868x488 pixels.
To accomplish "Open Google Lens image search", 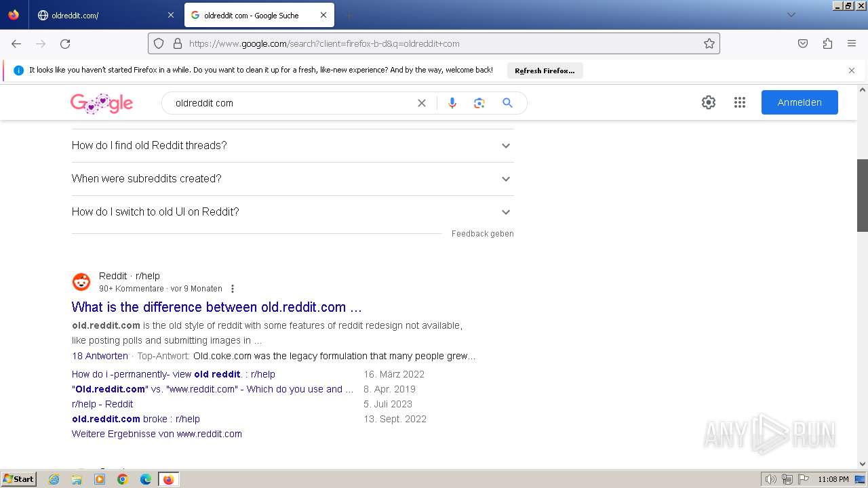I will pos(479,103).
